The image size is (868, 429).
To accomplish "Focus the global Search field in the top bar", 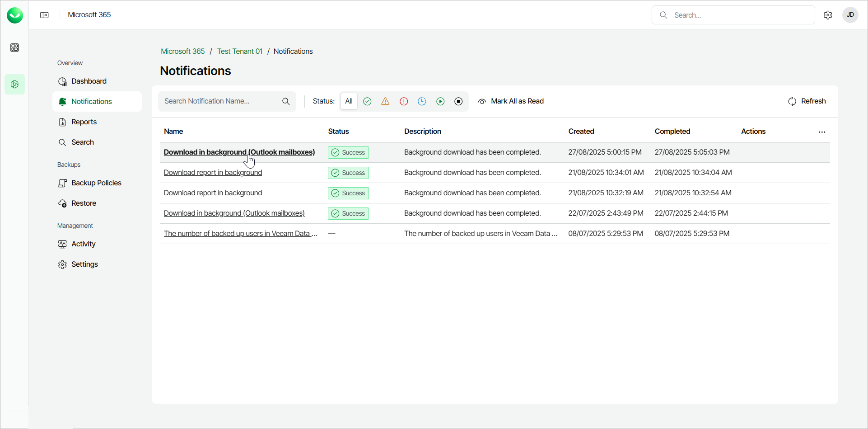I will point(733,15).
